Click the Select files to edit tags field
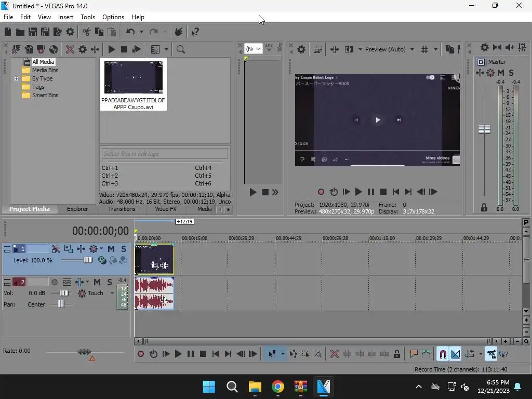Viewport: 532px width, 399px height. [165, 154]
